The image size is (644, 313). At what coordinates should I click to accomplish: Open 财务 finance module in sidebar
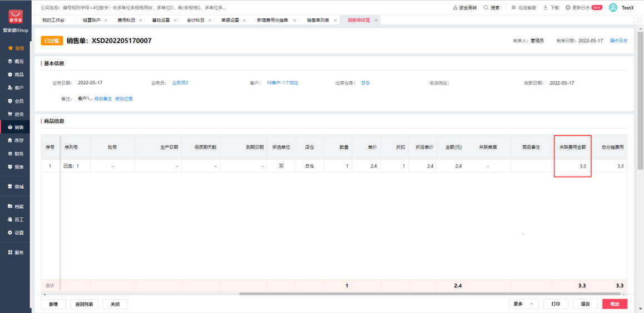tap(16, 154)
